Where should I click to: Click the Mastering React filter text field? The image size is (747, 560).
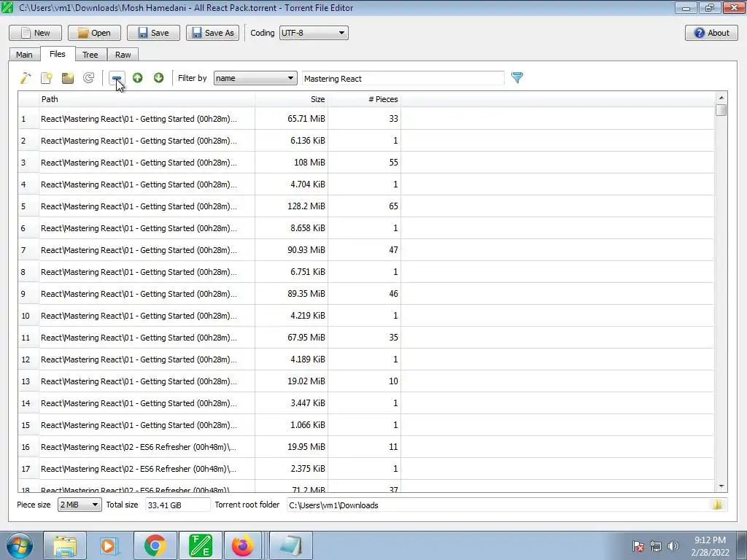pos(403,79)
